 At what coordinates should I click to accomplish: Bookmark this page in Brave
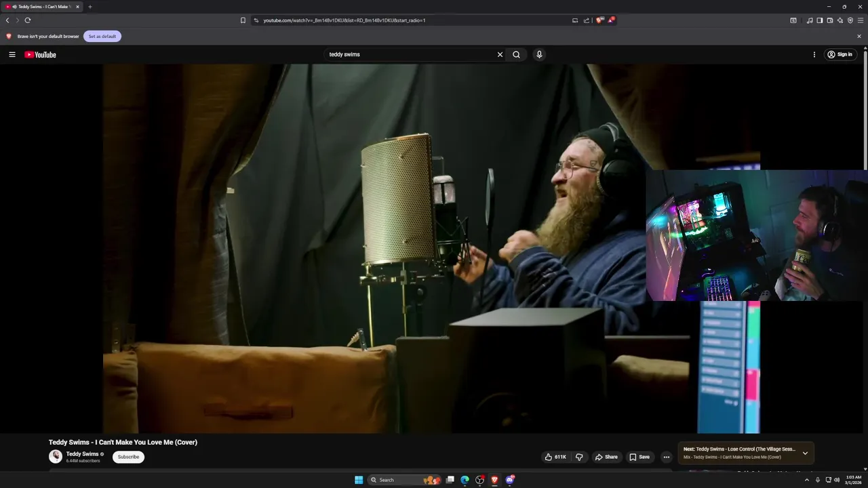point(243,20)
